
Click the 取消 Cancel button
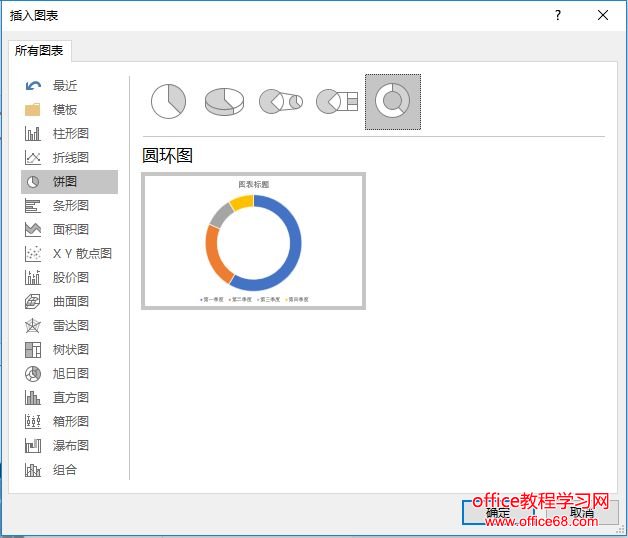click(582, 512)
